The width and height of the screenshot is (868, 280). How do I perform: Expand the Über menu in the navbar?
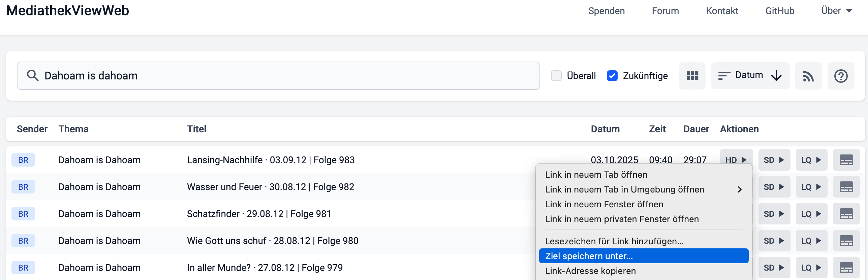point(837,11)
